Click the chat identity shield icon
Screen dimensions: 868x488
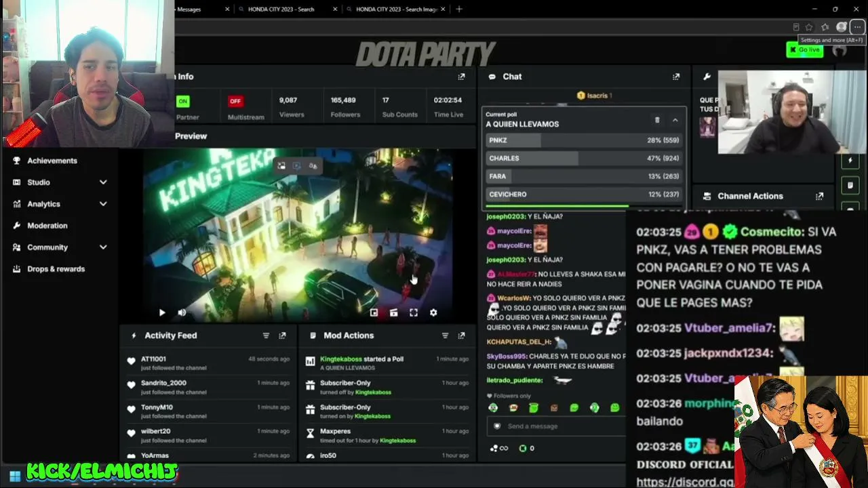(497, 426)
